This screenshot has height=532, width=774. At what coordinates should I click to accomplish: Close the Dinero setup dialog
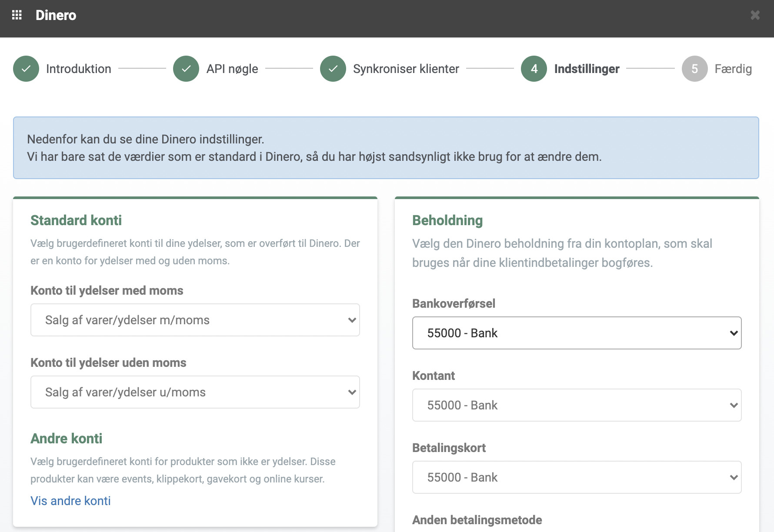click(755, 15)
